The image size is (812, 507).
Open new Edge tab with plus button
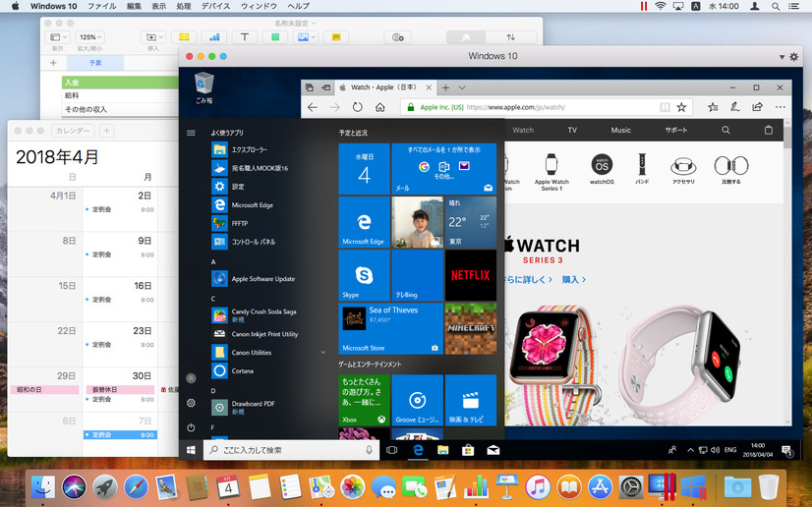tap(445, 87)
